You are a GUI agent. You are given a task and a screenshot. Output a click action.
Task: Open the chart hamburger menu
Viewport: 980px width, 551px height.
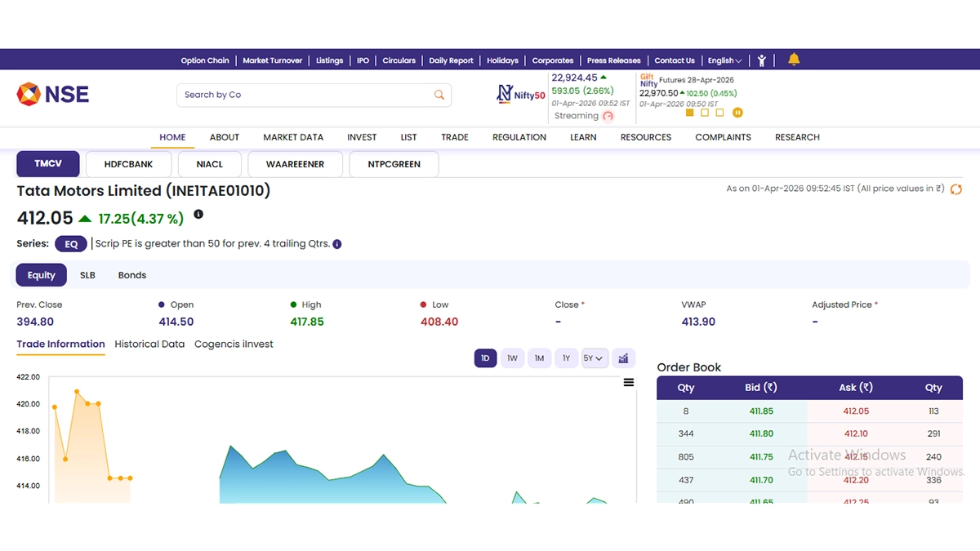click(629, 382)
